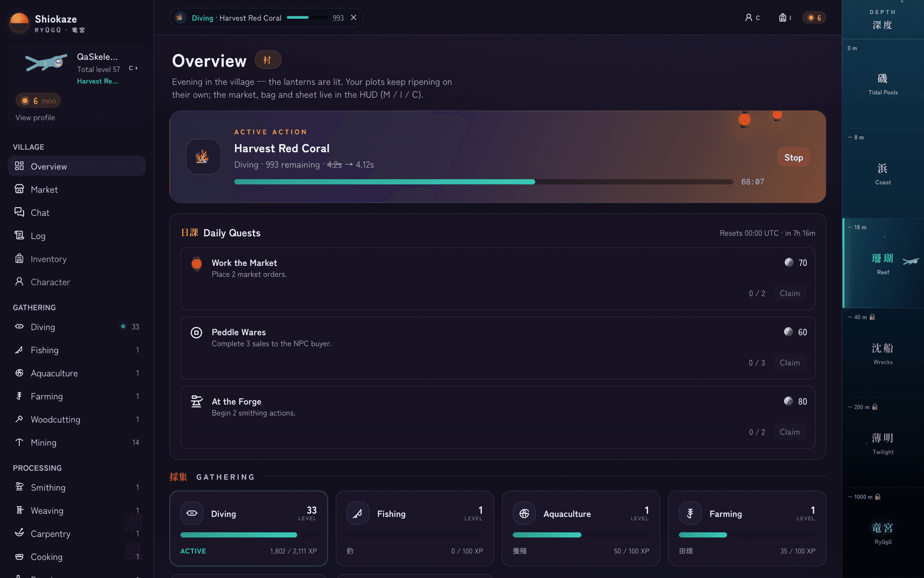The image size is (924, 578).
Task: Click the Smithing anvil icon in sidebar
Action: (x=19, y=487)
